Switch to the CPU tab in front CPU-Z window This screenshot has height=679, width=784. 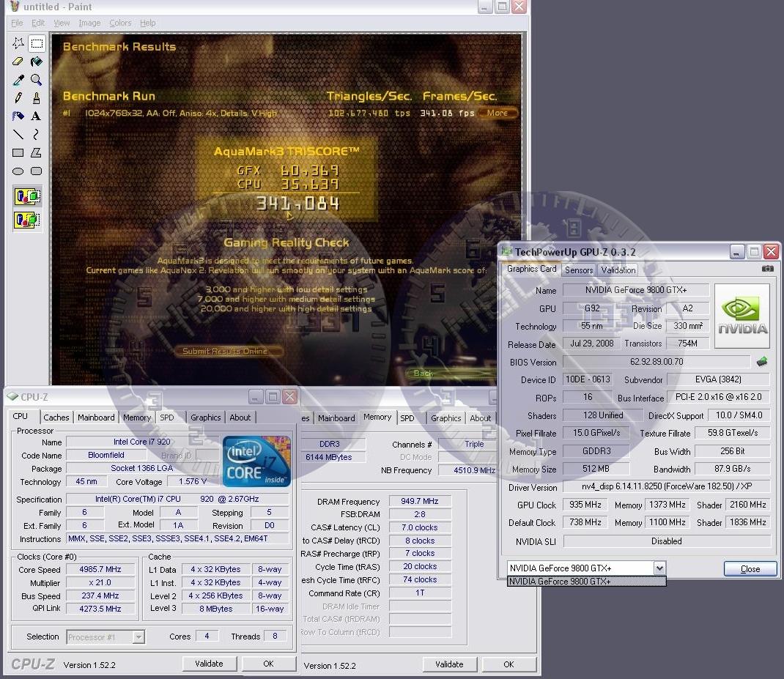20,417
